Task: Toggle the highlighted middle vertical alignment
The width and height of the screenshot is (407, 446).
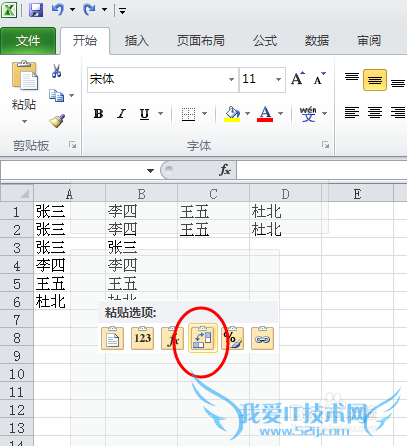Action: click(x=375, y=80)
